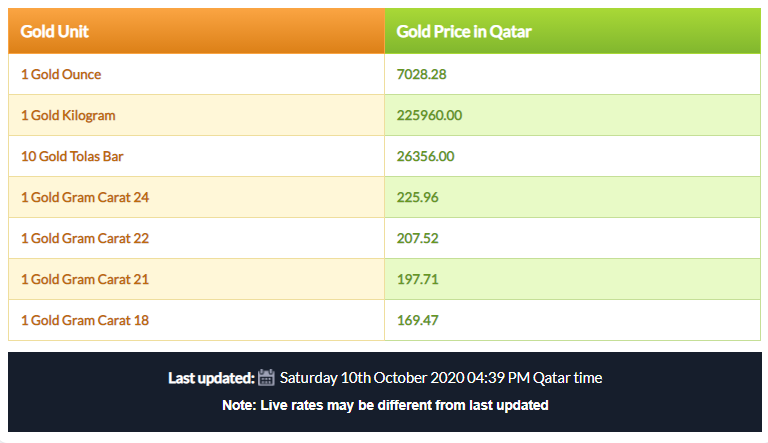Screen dimensions: 768x443
Task: Select 1 Gold Gram Carat 24 label
Action: pyautogui.click(x=85, y=197)
